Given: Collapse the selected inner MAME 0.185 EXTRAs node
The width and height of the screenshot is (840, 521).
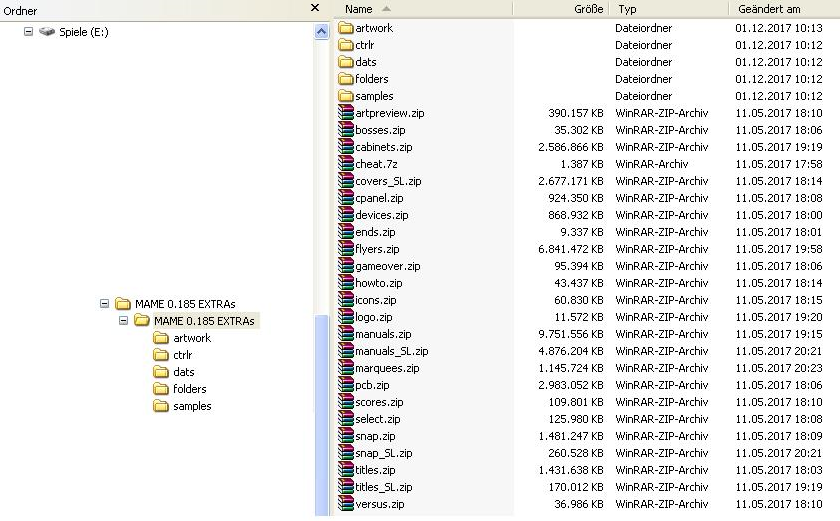Looking at the screenshot, I should (x=123, y=321).
